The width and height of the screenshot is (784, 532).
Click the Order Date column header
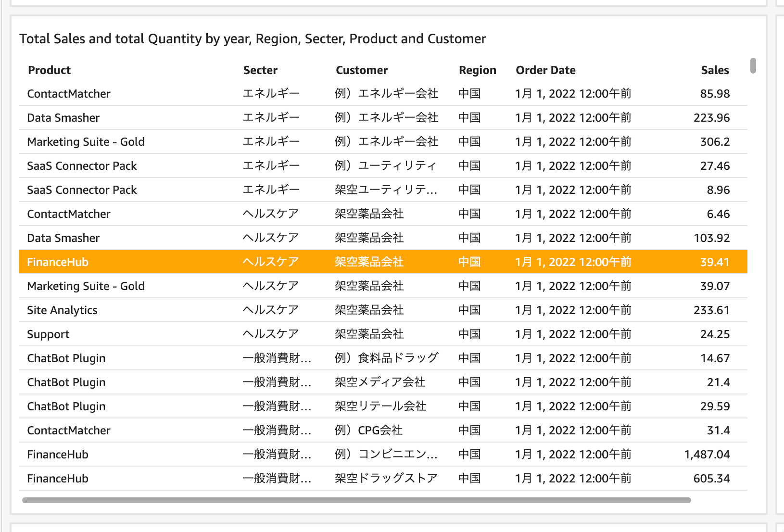click(x=545, y=70)
